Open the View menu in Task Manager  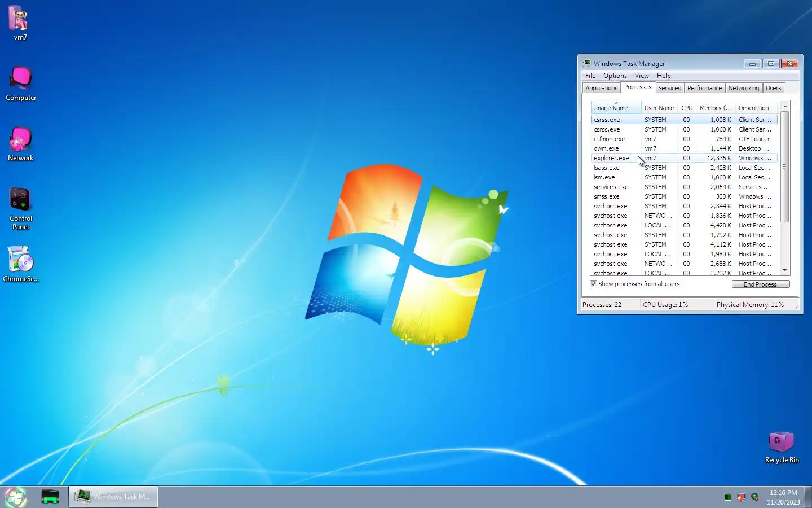pos(642,76)
